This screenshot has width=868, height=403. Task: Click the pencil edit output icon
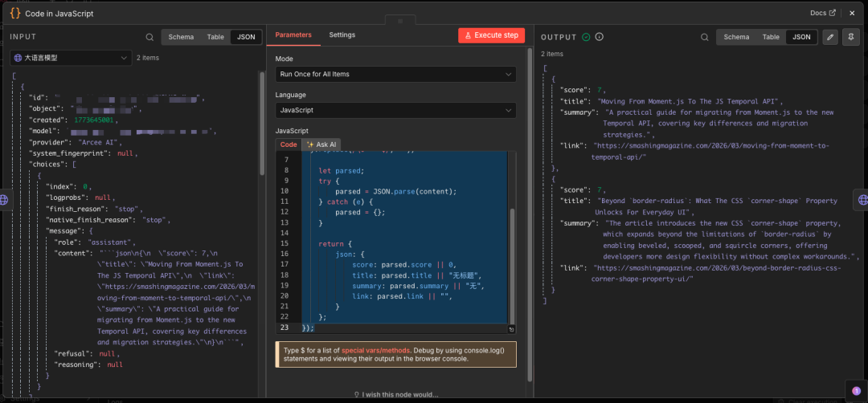tap(830, 37)
